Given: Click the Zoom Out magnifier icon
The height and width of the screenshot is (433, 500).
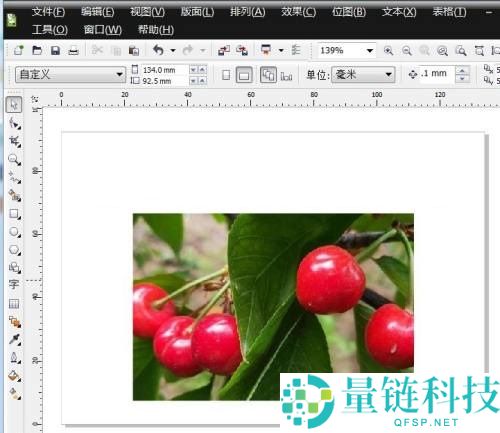Looking at the screenshot, I should 406,51.
